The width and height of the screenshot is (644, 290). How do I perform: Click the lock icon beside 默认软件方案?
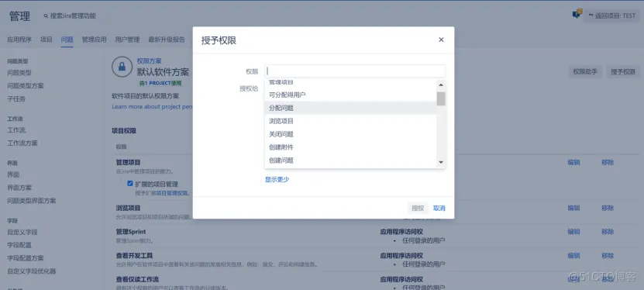tap(122, 67)
